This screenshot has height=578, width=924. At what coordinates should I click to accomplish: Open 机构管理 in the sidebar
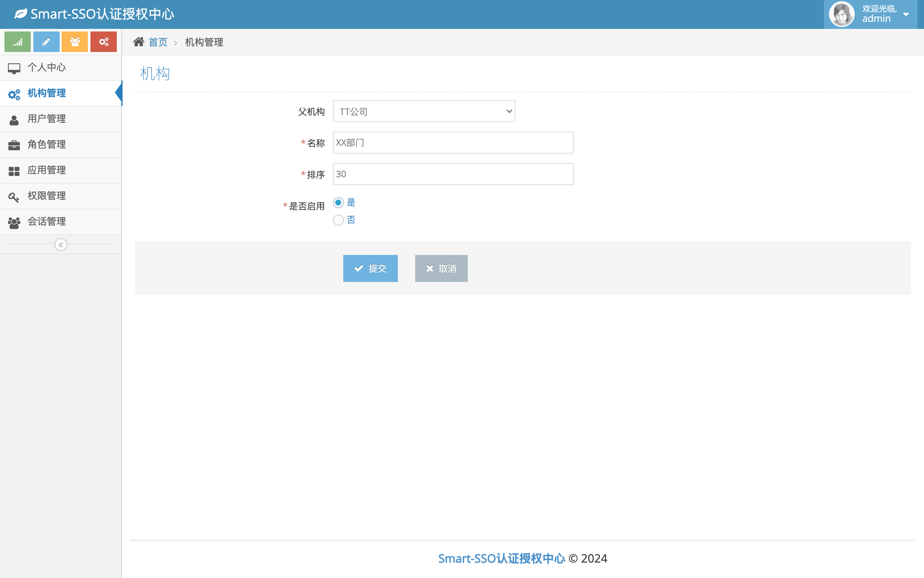(x=61, y=93)
